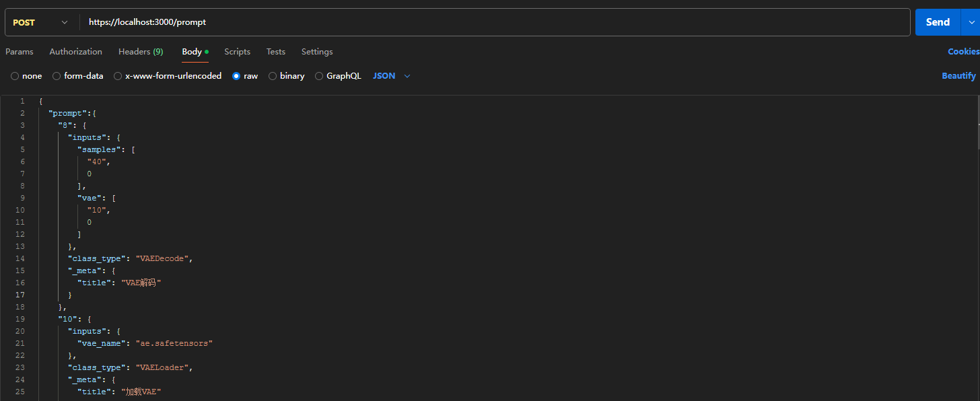This screenshot has width=980, height=401.
Task: Open the request Settings tab
Action: 317,52
